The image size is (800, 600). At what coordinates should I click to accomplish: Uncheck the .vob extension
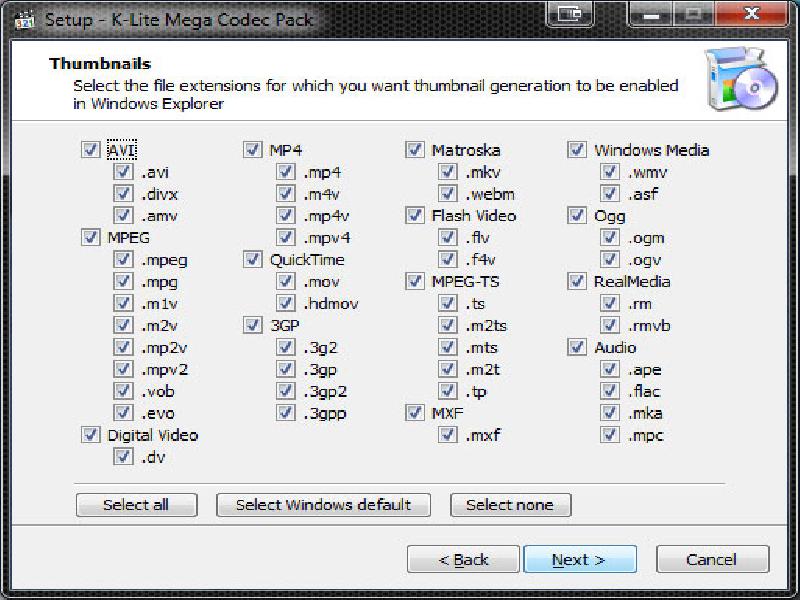(123, 391)
